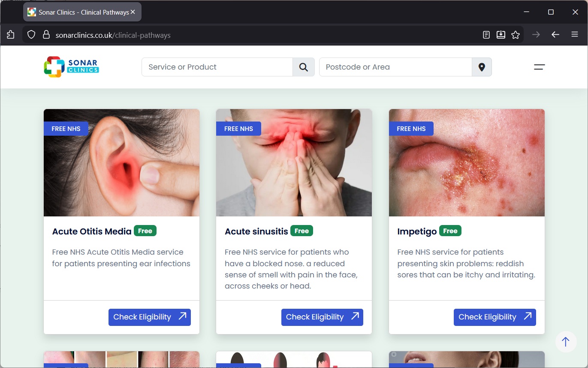
Task: Click the browser extensions puzzle icon
Action: 11,35
